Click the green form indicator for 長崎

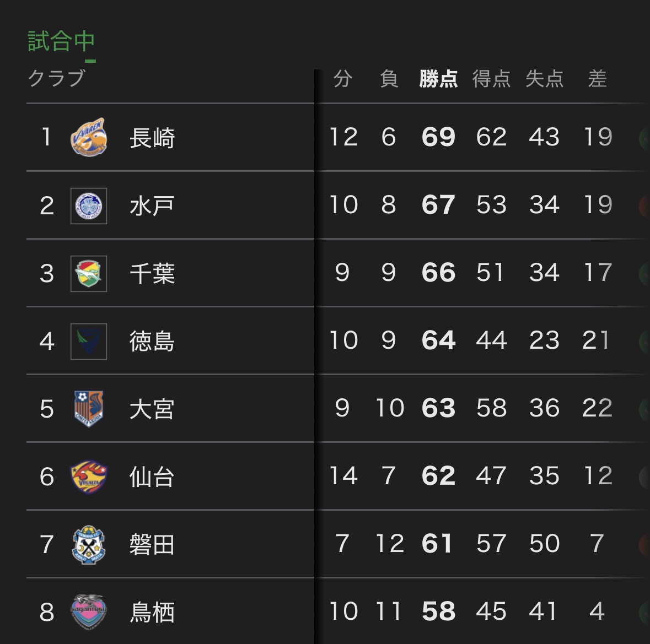644,138
